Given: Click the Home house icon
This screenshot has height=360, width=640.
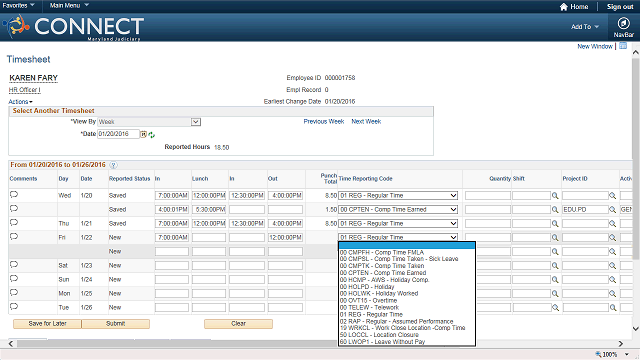Looking at the screenshot, I should 564,7.
